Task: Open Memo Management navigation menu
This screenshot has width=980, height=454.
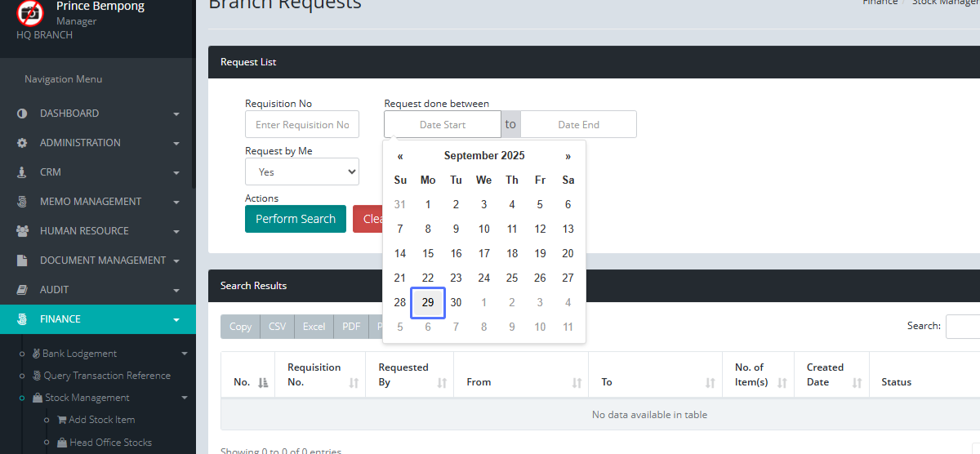Action: click(91, 202)
